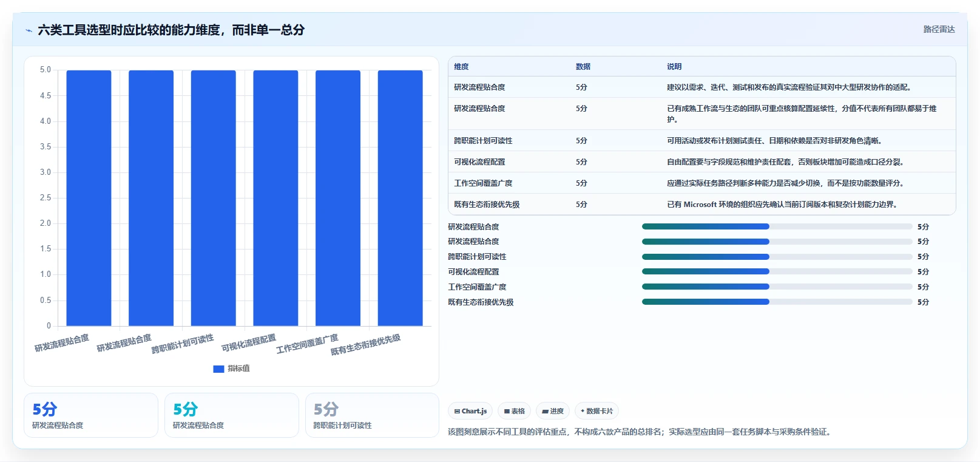
Task: Click the description starting 建议以需求、迭代
Action: [x=789, y=87]
